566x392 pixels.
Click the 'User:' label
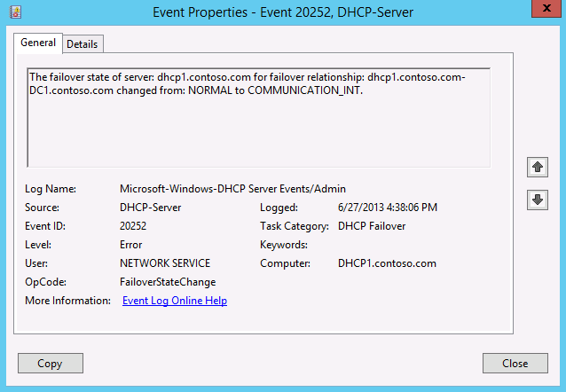click(36, 263)
